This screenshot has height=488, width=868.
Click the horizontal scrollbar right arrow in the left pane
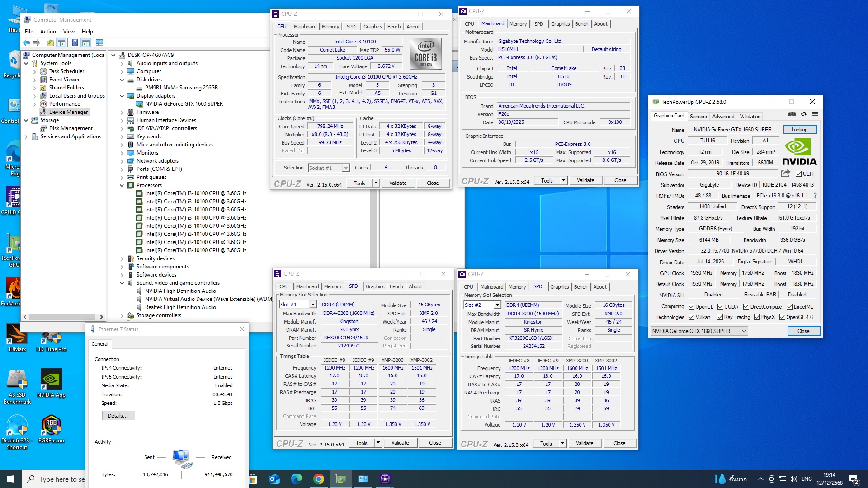101,317
